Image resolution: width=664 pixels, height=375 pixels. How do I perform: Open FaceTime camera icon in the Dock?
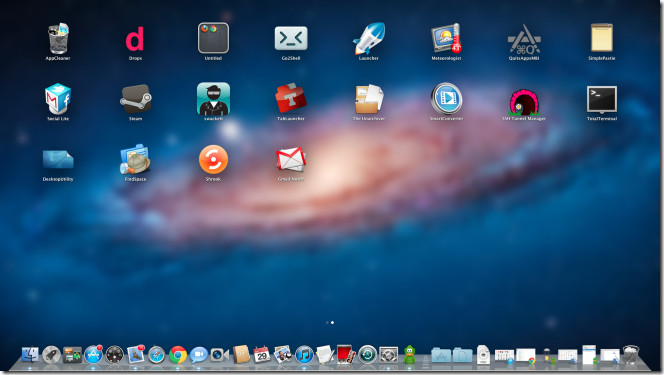tap(220, 355)
